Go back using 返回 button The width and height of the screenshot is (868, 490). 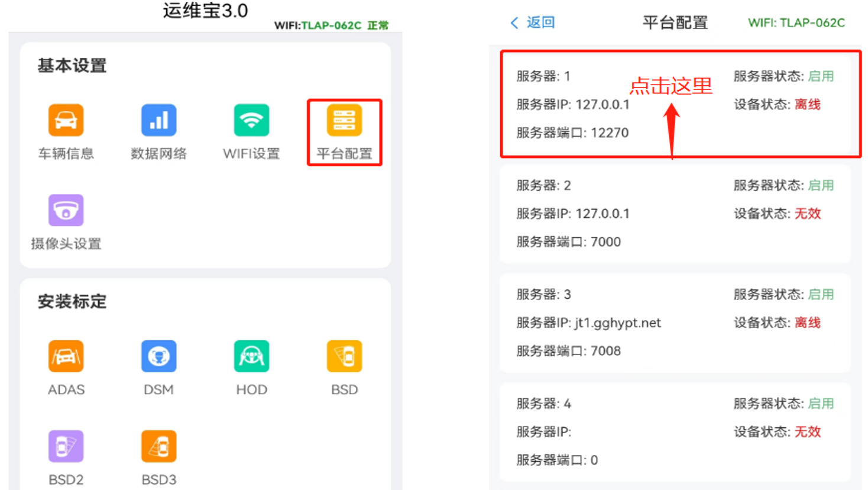540,22
